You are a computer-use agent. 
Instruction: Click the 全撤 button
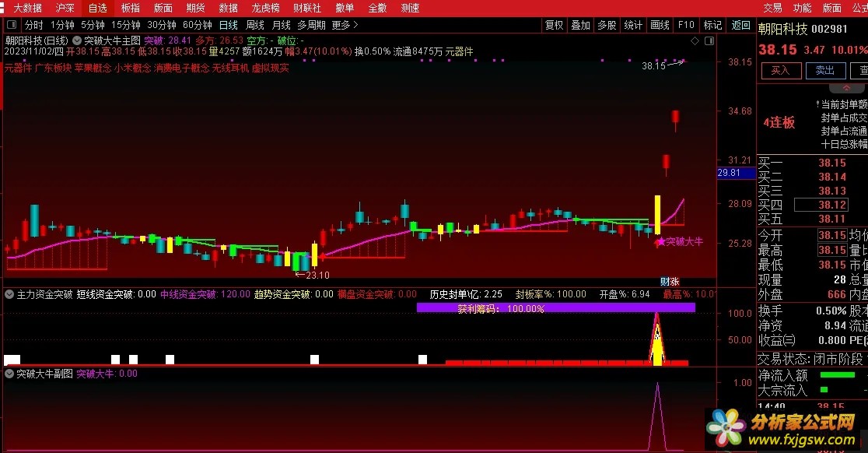click(377, 8)
